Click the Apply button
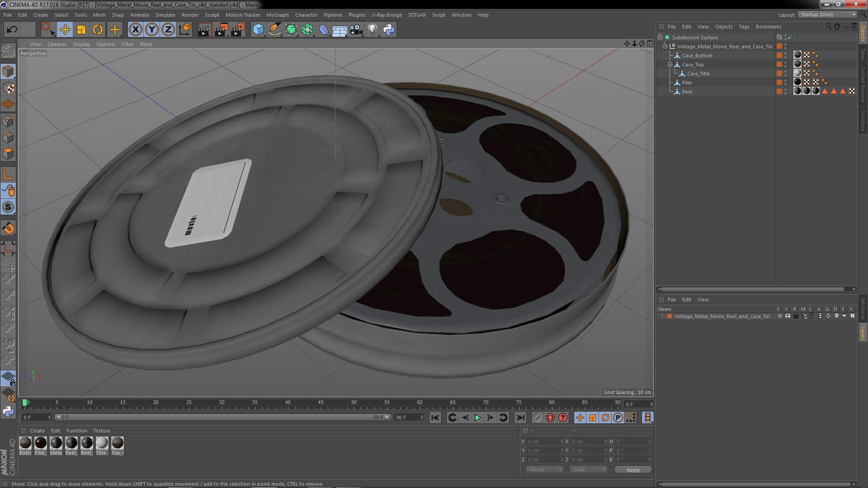 633,470
